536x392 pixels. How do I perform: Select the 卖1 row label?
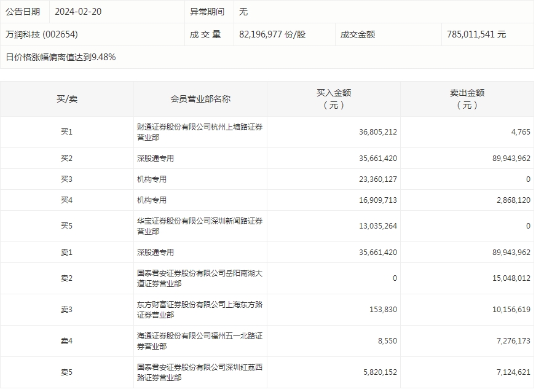tap(66, 253)
